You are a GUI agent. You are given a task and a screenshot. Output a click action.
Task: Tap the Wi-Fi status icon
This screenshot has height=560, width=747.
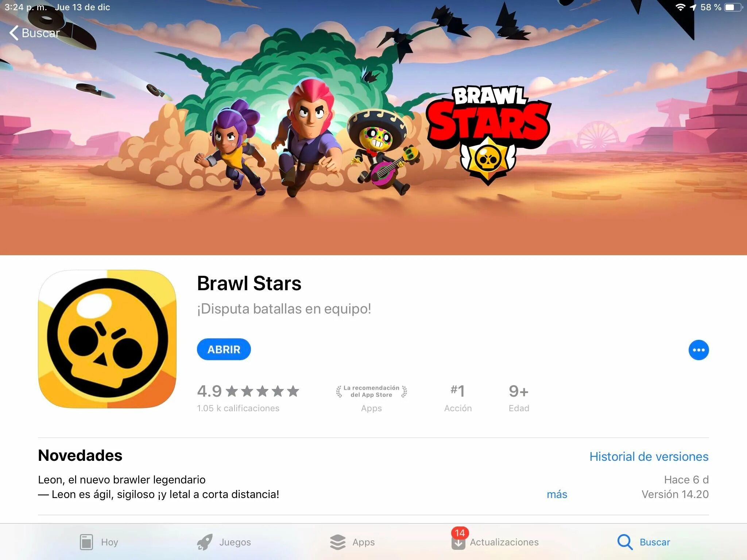point(680,7)
